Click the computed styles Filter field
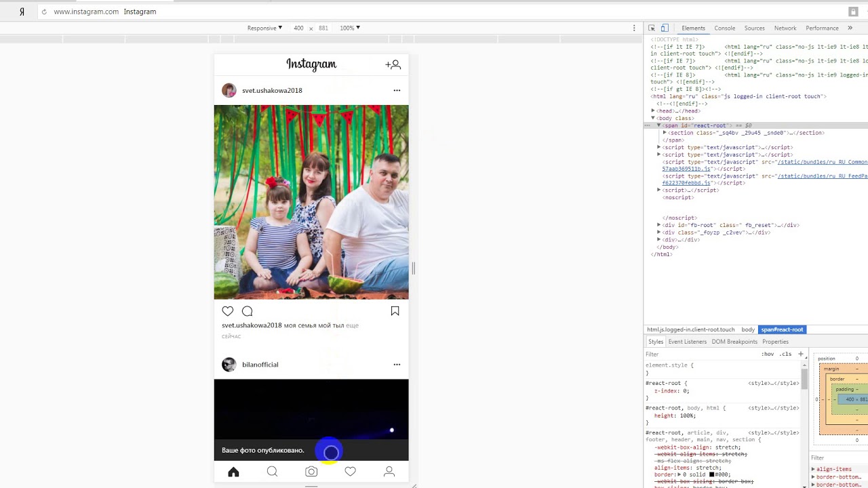The height and width of the screenshot is (488, 868). pyautogui.click(x=839, y=457)
